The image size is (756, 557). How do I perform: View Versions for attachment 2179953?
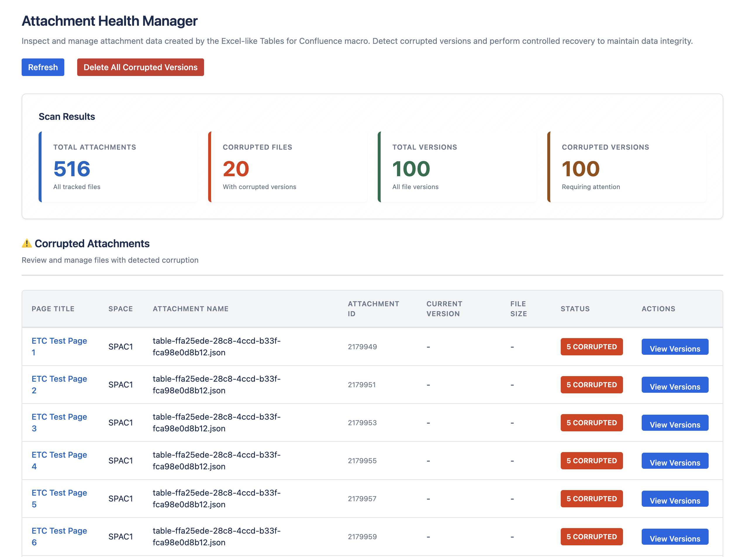pos(674,423)
